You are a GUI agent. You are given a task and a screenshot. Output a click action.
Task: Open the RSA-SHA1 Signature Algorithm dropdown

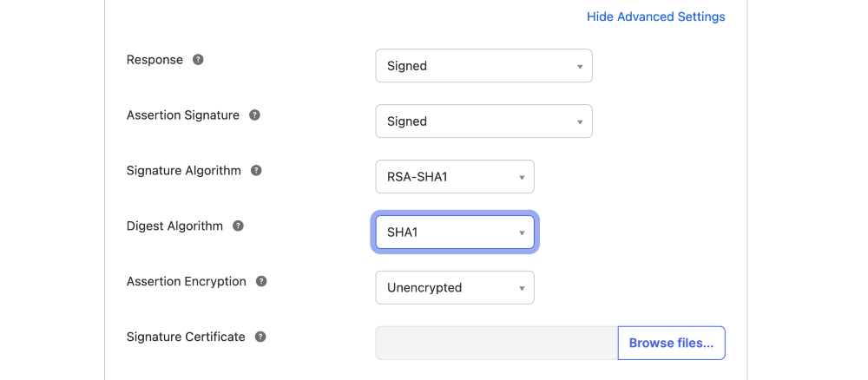click(x=455, y=176)
